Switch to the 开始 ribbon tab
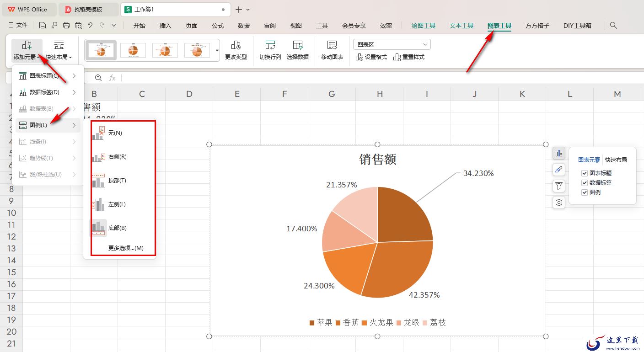This screenshot has width=644, height=352. pyautogui.click(x=140, y=26)
